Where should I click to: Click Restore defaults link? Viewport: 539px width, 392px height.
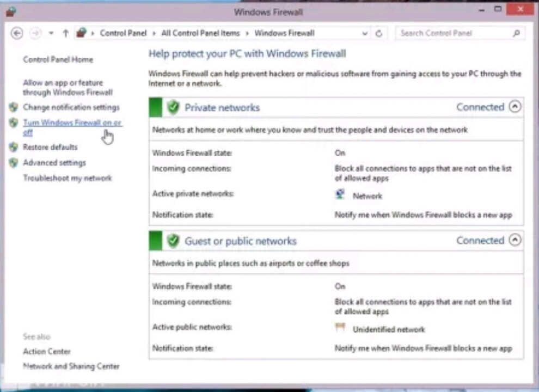(50, 147)
